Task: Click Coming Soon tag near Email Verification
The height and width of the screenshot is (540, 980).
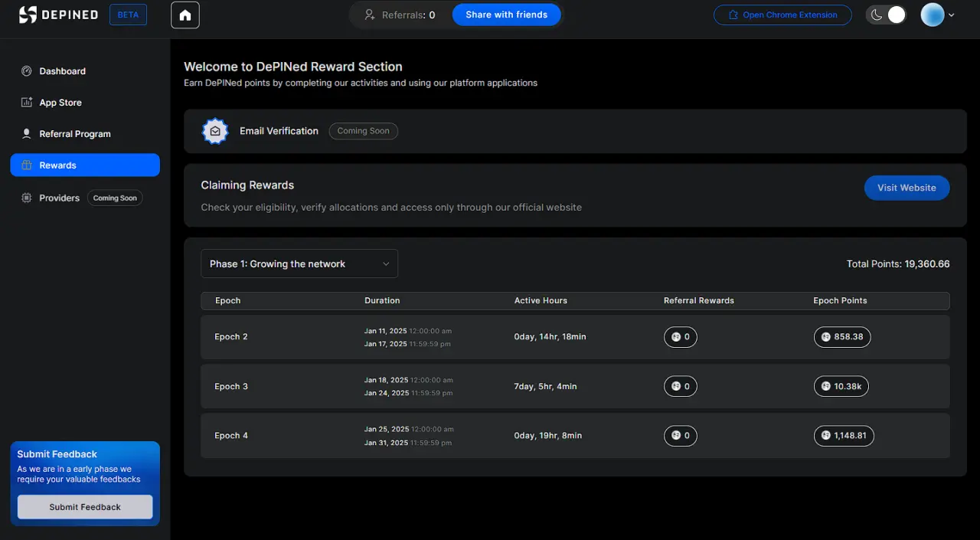Action: tap(364, 131)
